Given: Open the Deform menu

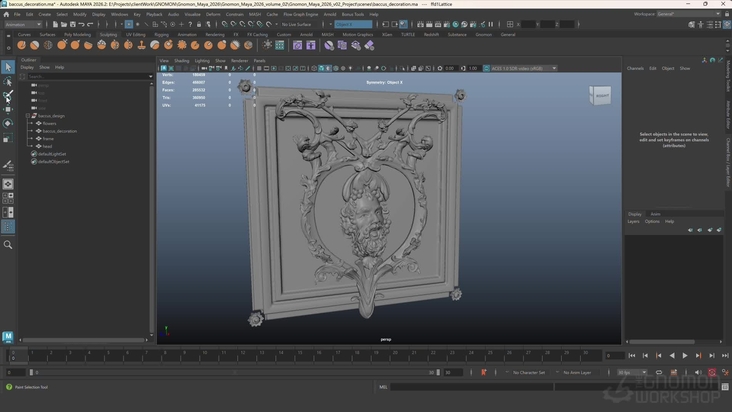Looking at the screenshot, I should 213,14.
